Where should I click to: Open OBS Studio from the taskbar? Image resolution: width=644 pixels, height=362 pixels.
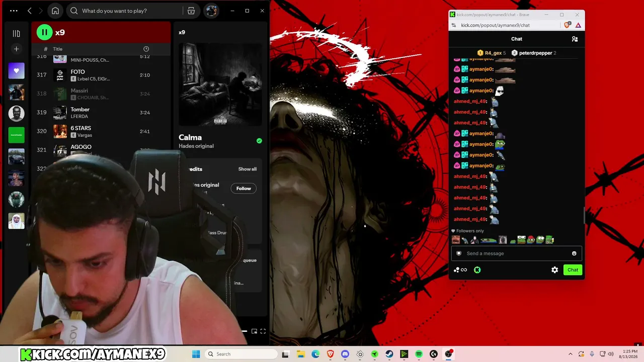click(448, 354)
